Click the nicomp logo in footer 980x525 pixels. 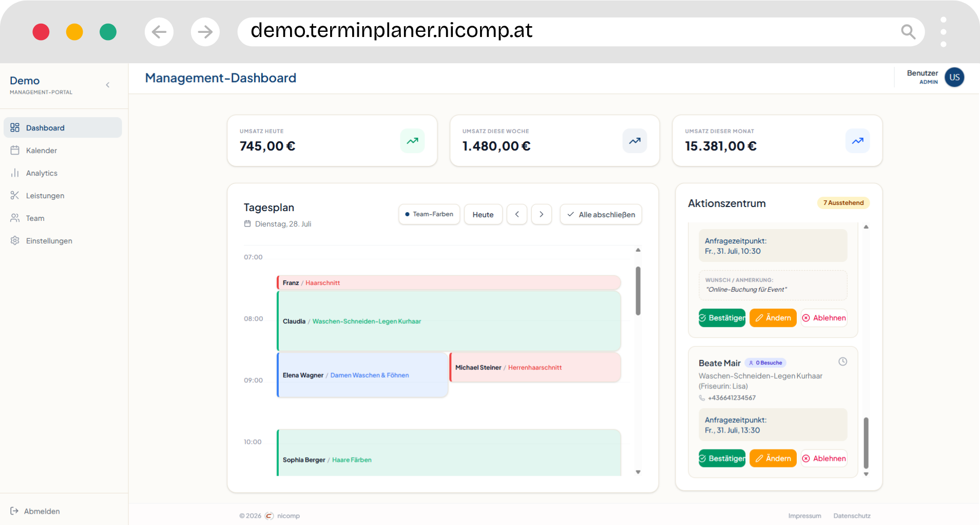click(x=269, y=516)
